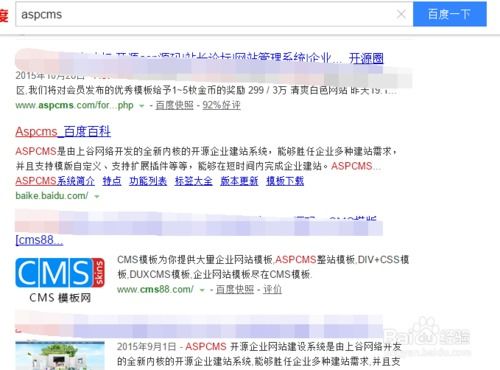Expand the arrow next to www.aspcms.com URL
Screen dimensions: 500x370
pos(142,106)
